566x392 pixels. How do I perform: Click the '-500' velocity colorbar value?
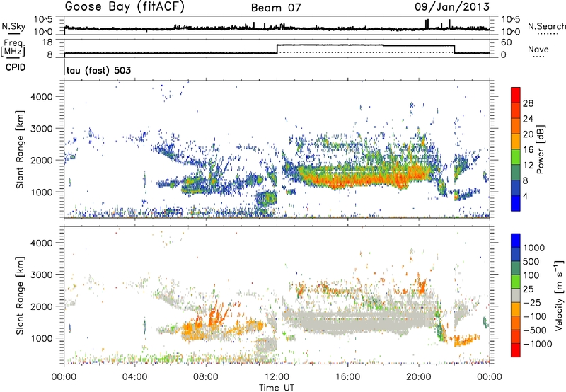click(x=535, y=330)
